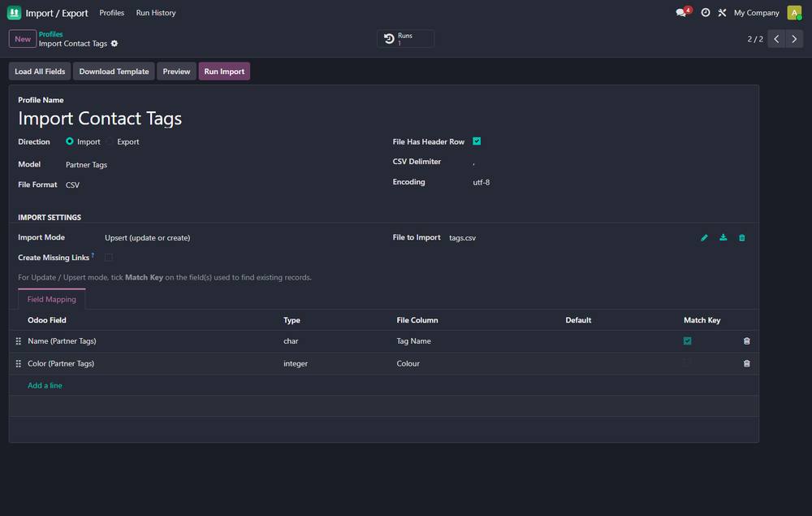Click the Type column header

pos(292,320)
